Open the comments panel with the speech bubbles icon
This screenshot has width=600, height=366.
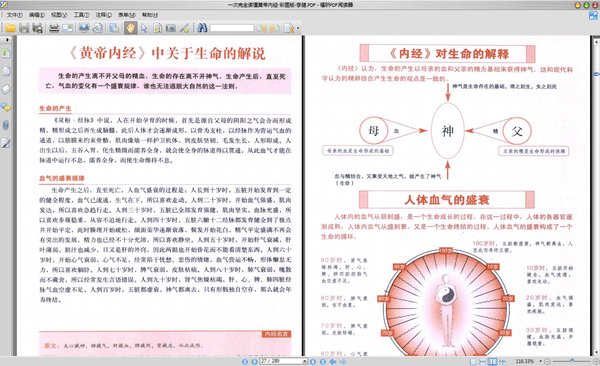click(6, 107)
